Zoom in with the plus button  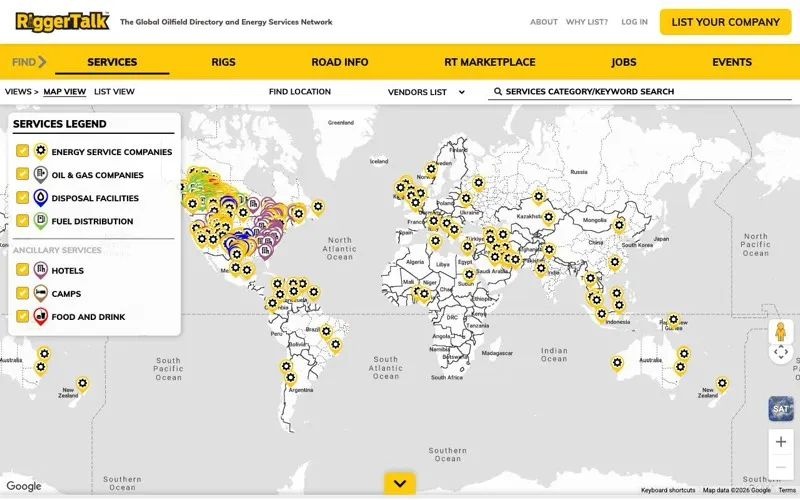781,442
